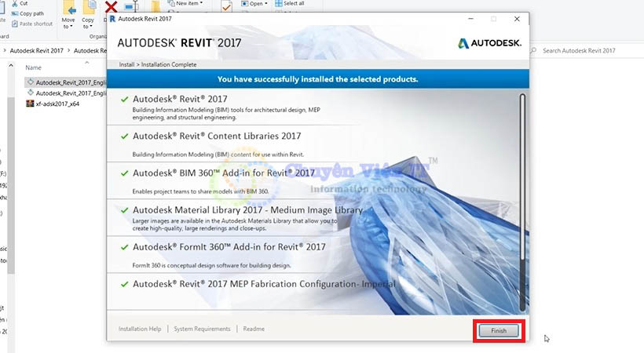644x353 pixels.
Task: Click the installer's vertical scrollbar
Action: pyautogui.click(x=522, y=202)
